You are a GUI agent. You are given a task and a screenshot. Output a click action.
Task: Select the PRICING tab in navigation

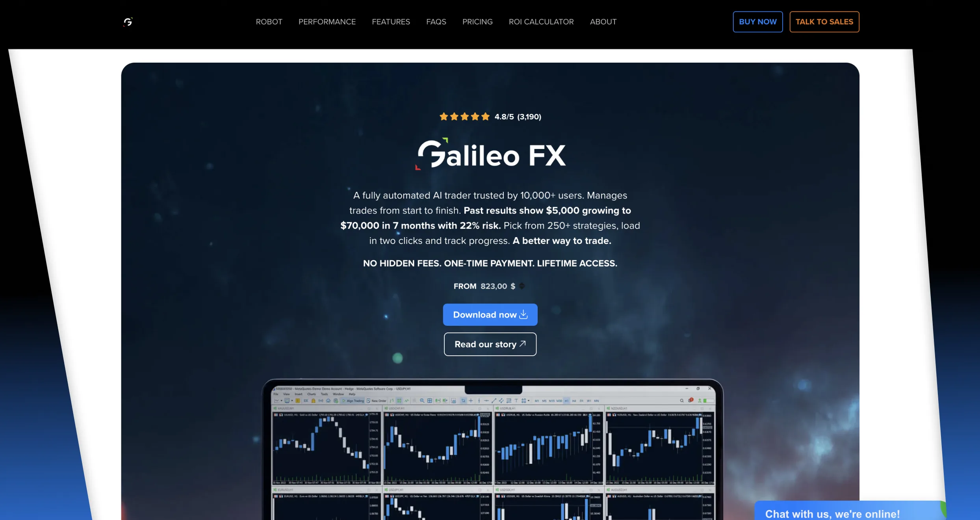tap(477, 21)
